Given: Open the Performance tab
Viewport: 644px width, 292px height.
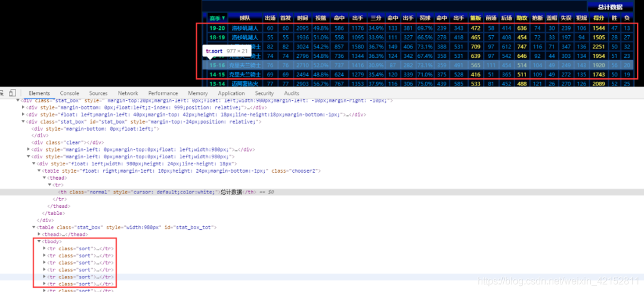Looking at the screenshot, I should (163, 93).
